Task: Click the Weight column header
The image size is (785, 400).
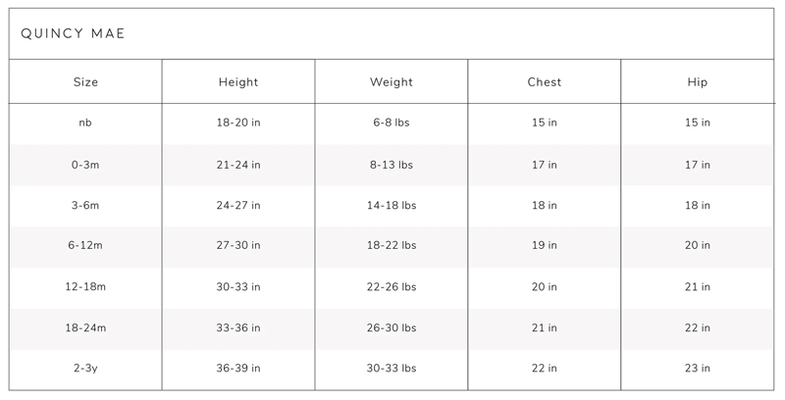Action: pyautogui.click(x=391, y=82)
